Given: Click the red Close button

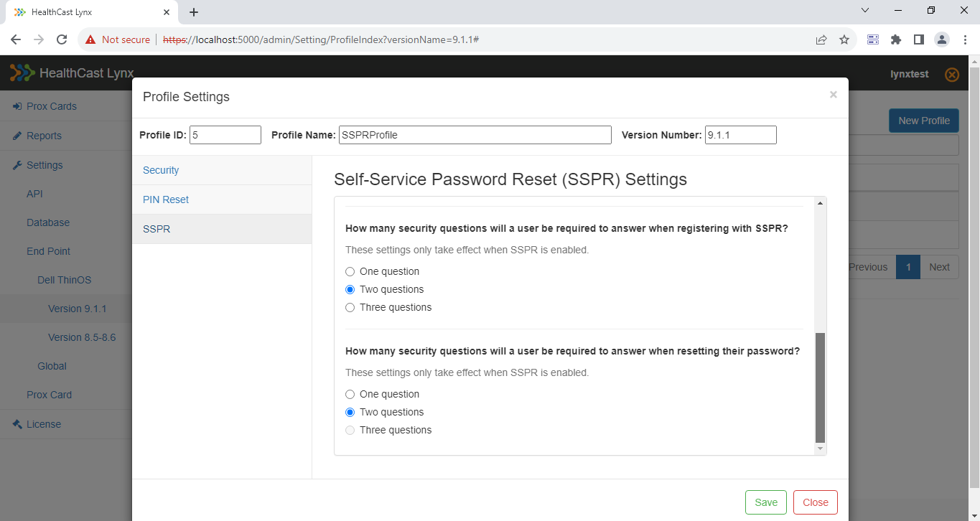Looking at the screenshot, I should pos(816,502).
